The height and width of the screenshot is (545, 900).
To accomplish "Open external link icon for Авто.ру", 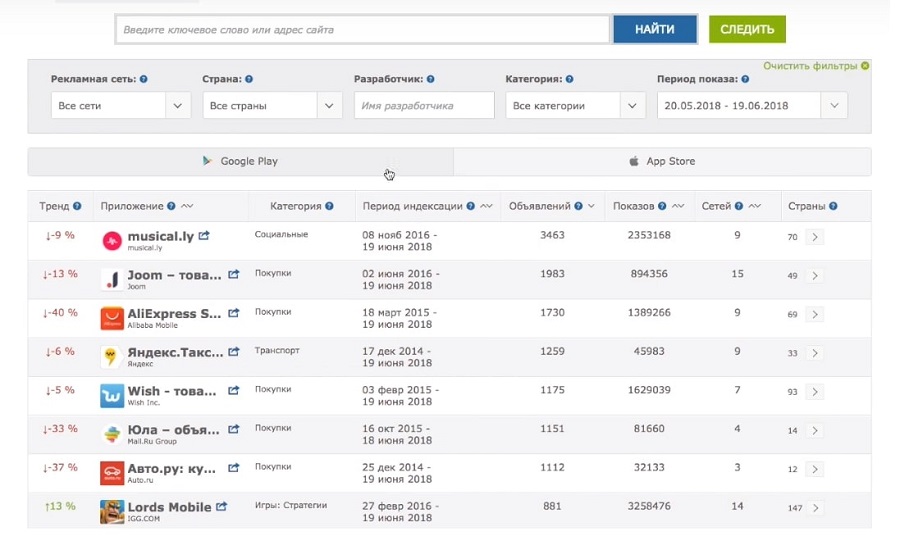I will pyautogui.click(x=234, y=468).
